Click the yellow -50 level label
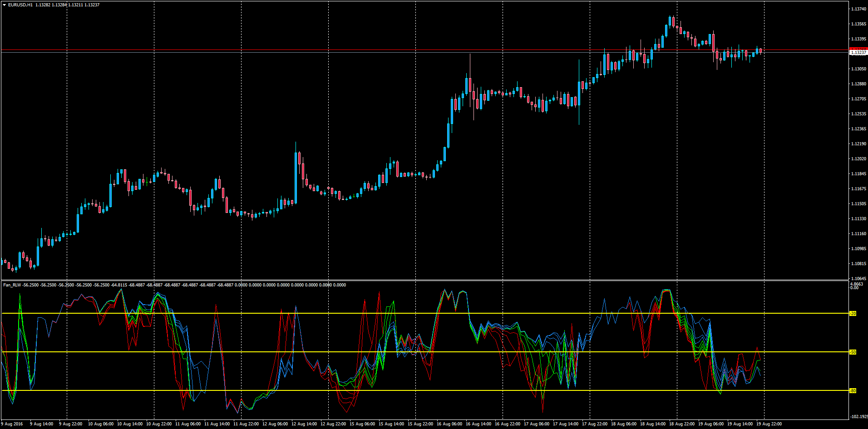The height and width of the screenshot is (429, 868). [x=853, y=352]
